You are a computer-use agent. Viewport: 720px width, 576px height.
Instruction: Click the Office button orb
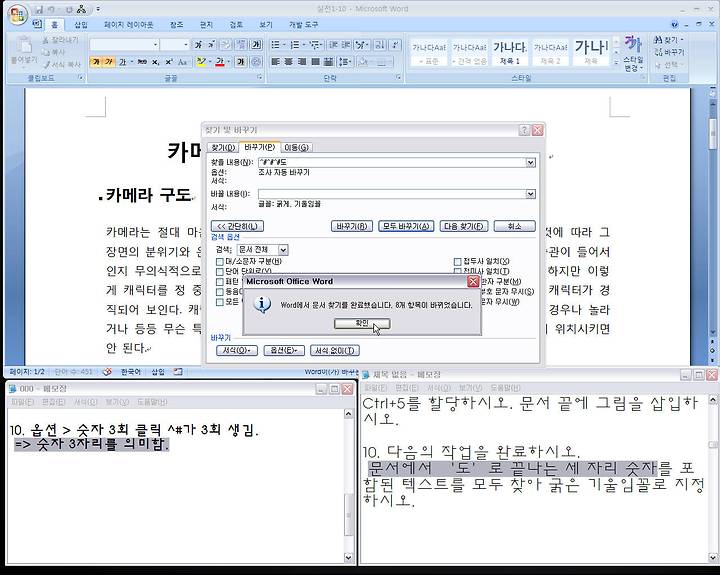17,15
